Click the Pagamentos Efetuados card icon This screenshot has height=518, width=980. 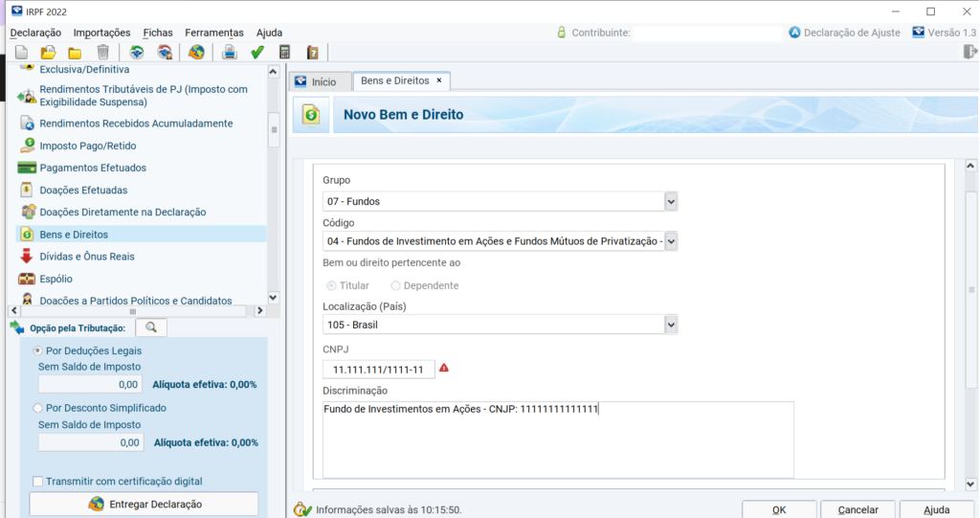pyautogui.click(x=27, y=168)
